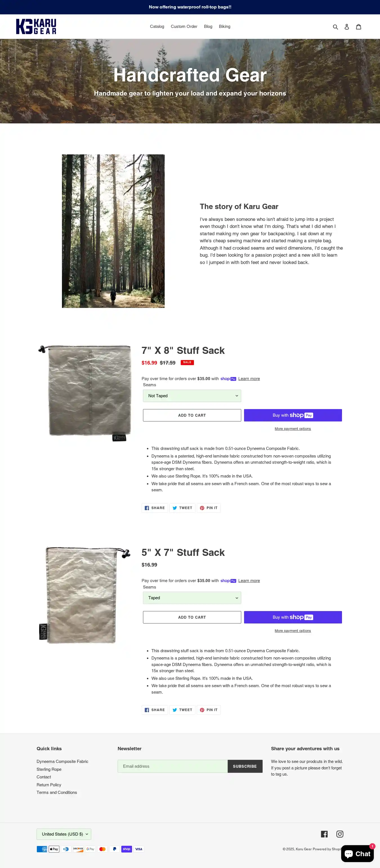The image size is (380, 868).
Task: Go to the Custom Order page
Action: (184, 26)
